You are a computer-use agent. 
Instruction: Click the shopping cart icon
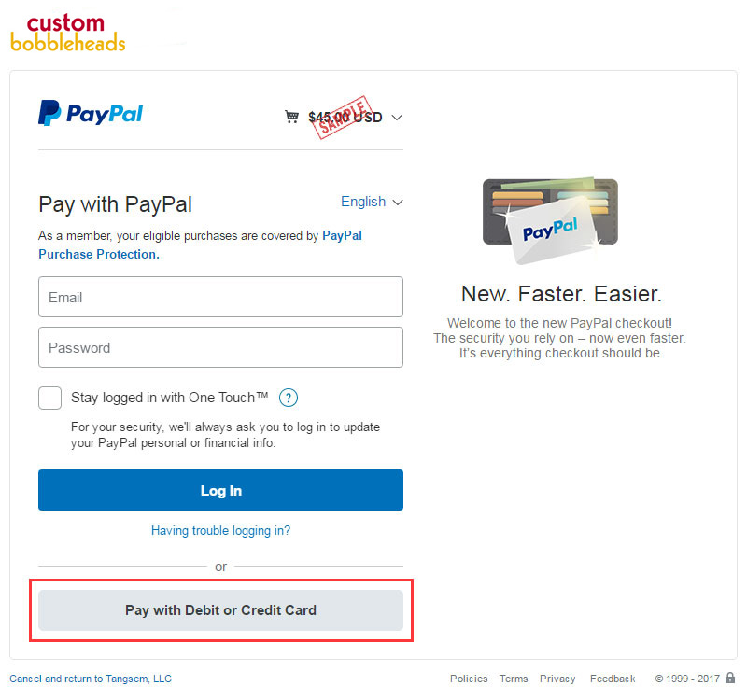pos(291,117)
